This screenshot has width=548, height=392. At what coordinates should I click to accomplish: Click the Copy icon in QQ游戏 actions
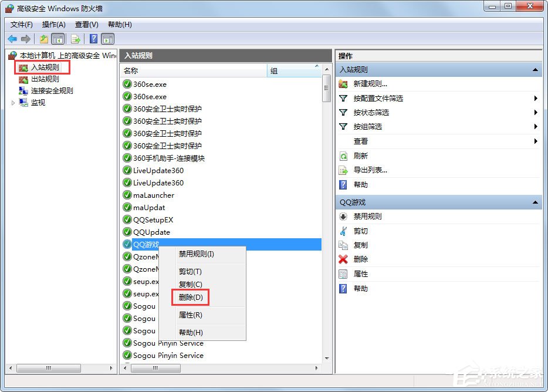click(x=342, y=246)
